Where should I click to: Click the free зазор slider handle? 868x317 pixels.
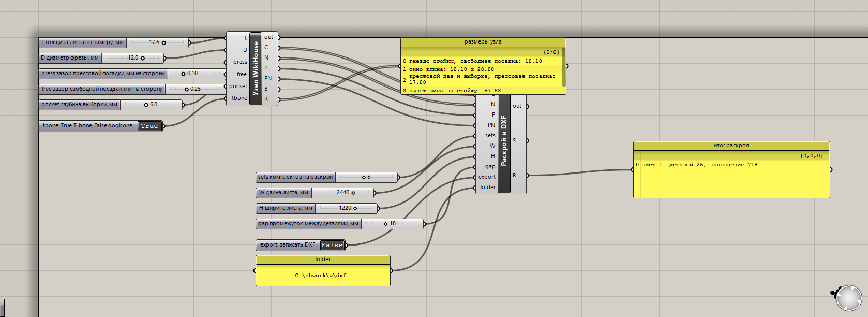(186, 89)
